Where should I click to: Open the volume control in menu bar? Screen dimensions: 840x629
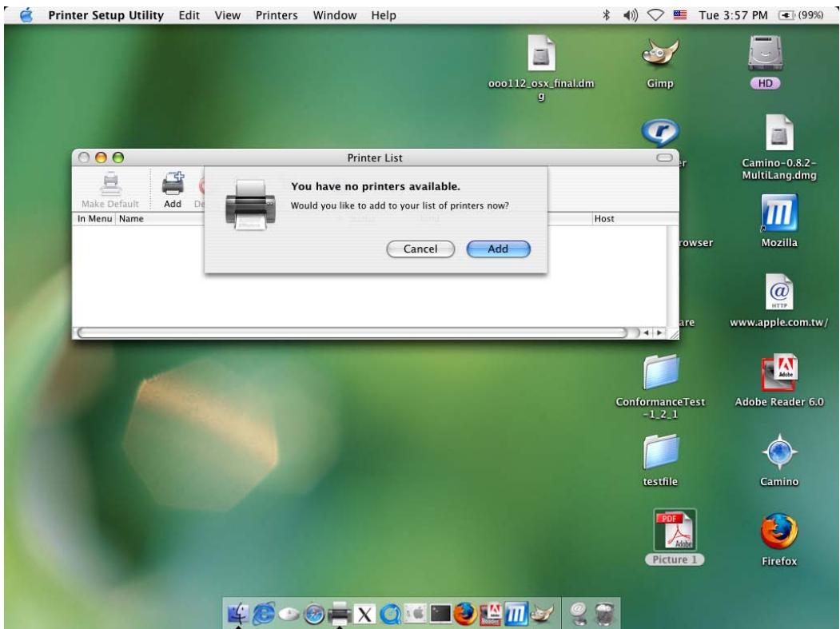[x=631, y=15]
